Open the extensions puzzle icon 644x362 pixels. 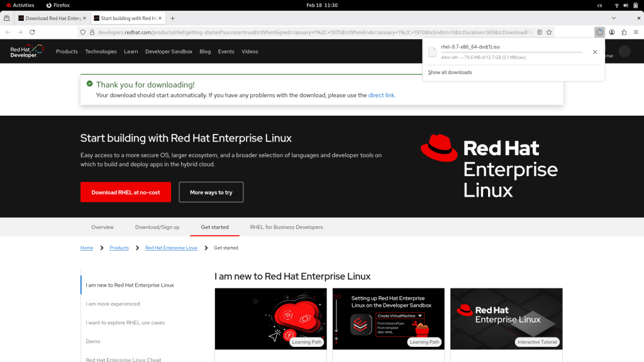point(624,32)
